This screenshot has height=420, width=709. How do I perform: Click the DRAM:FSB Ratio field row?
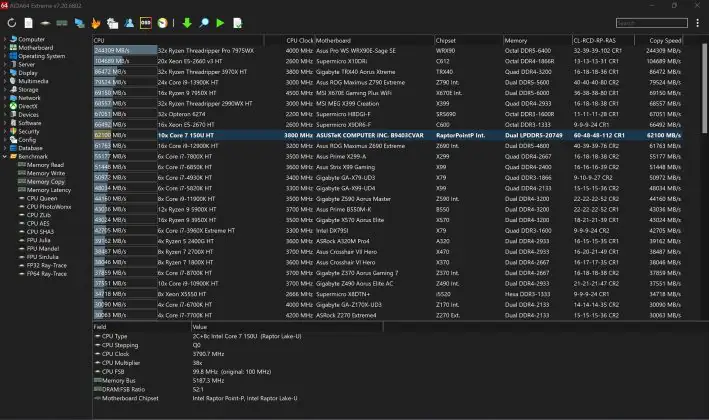[237, 389]
